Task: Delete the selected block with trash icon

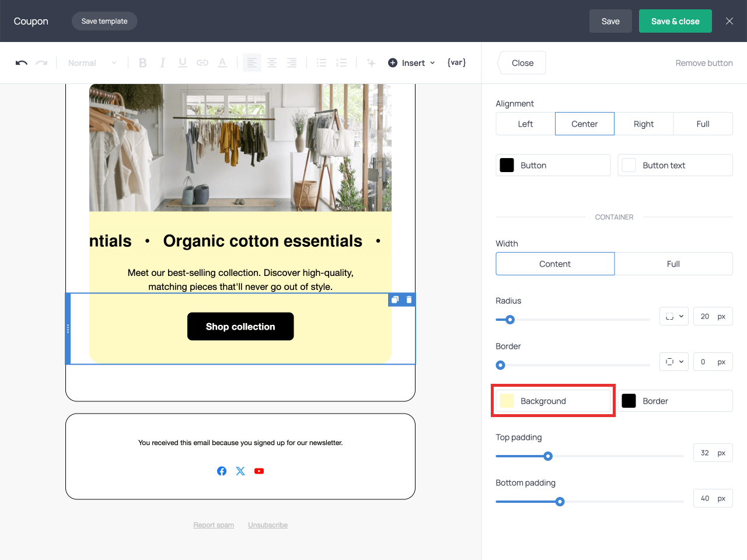Action: click(x=409, y=300)
